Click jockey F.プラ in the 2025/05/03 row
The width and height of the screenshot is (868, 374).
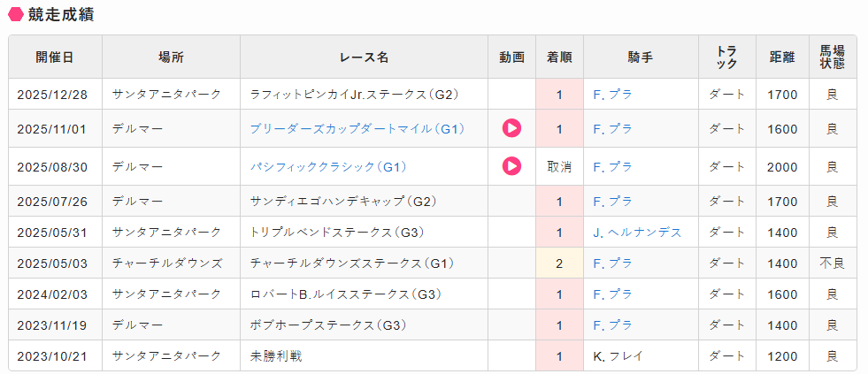point(612,263)
